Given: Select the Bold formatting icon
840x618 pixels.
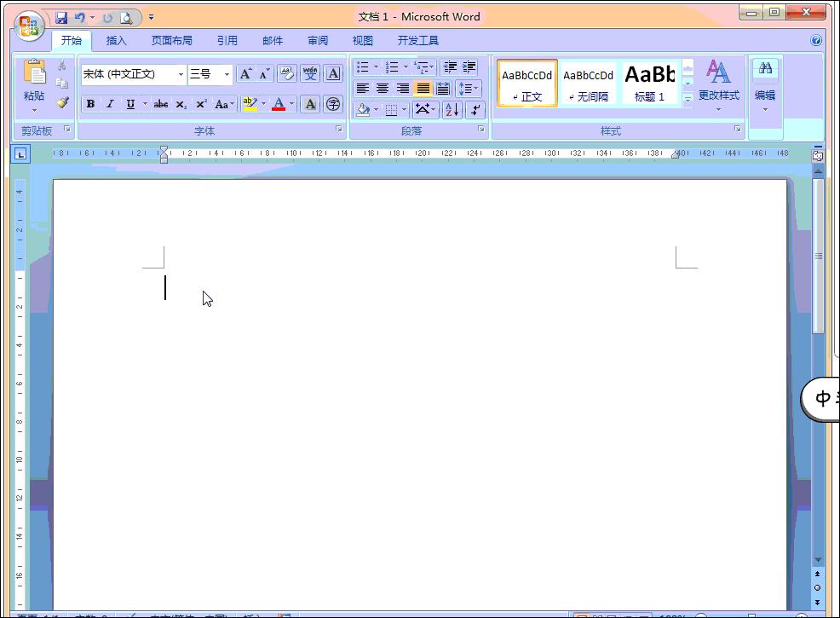Looking at the screenshot, I should click(x=90, y=103).
